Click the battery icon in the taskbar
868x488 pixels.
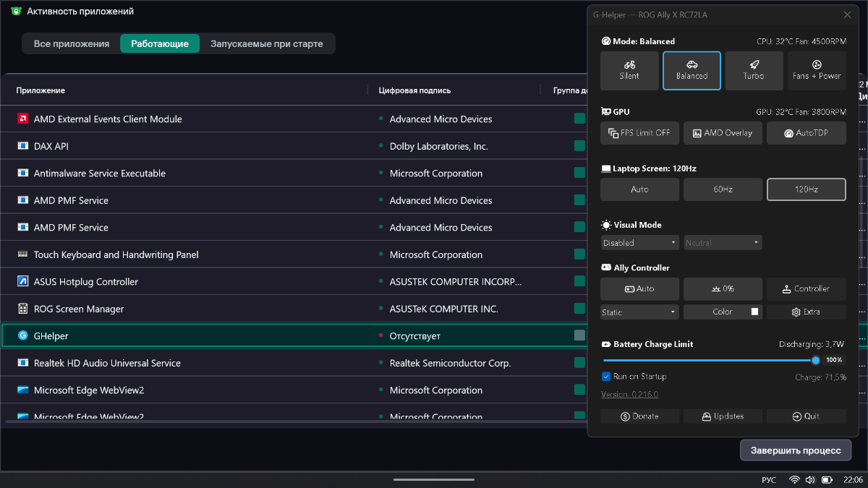click(x=827, y=479)
